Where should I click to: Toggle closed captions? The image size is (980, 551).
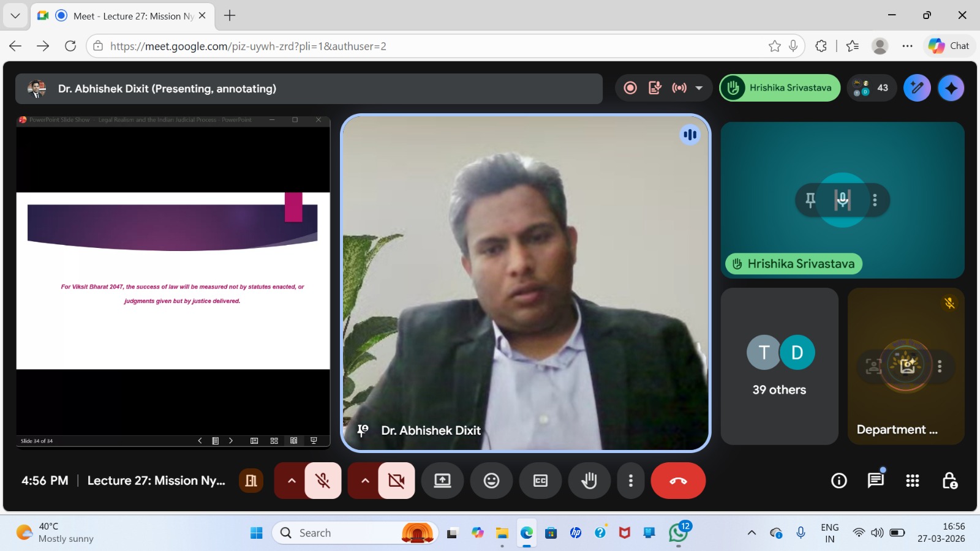[x=540, y=481]
